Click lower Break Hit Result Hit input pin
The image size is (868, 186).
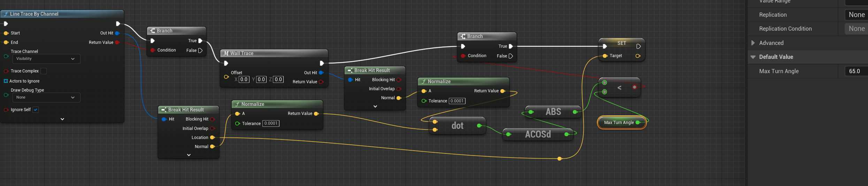coord(164,119)
